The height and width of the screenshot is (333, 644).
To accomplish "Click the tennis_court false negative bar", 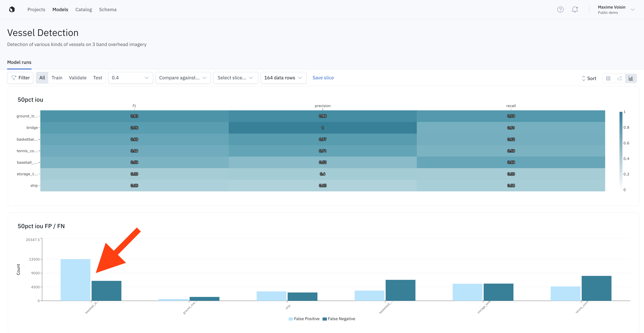I will (x=596, y=288).
